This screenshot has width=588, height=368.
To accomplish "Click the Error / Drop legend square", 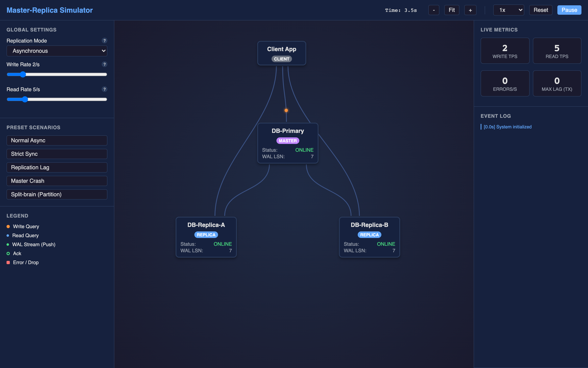I will (8, 263).
